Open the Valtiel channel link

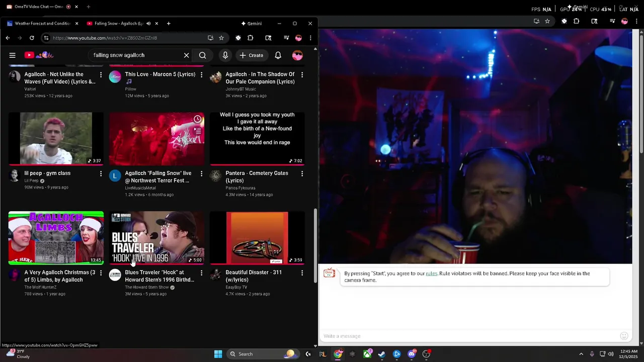[30, 89]
